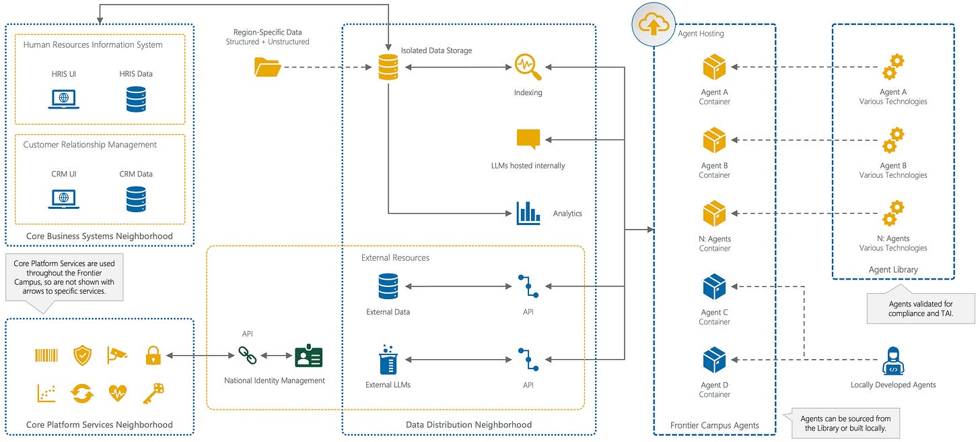Screen dimensions: 980x442
Task: Select the "Isolated Data Storage" label
Action: (436, 51)
